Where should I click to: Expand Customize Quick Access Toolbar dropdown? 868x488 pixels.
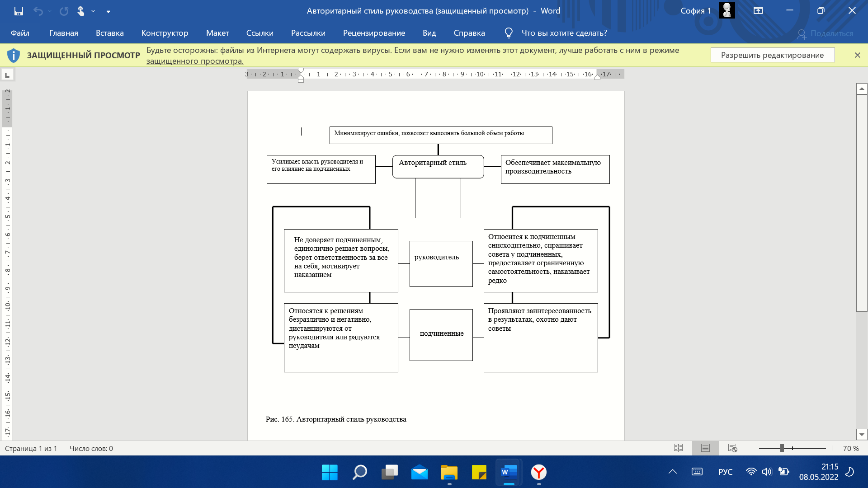108,11
